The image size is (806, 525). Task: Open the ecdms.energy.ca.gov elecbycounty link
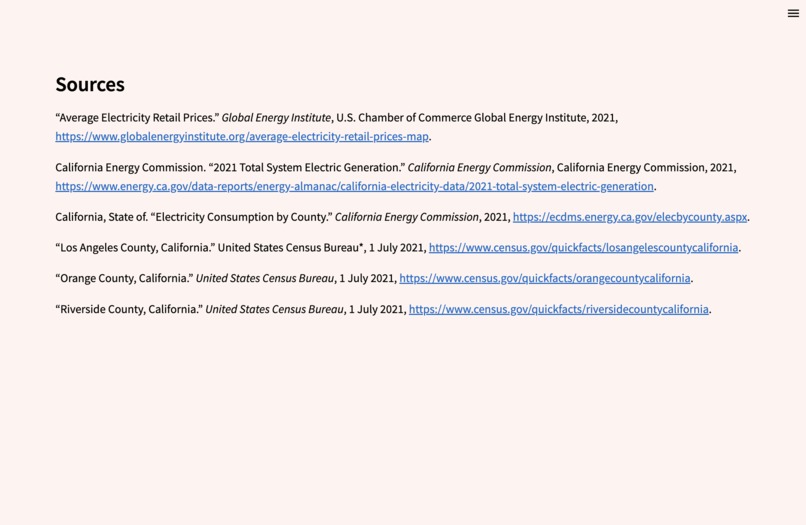[630, 217]
